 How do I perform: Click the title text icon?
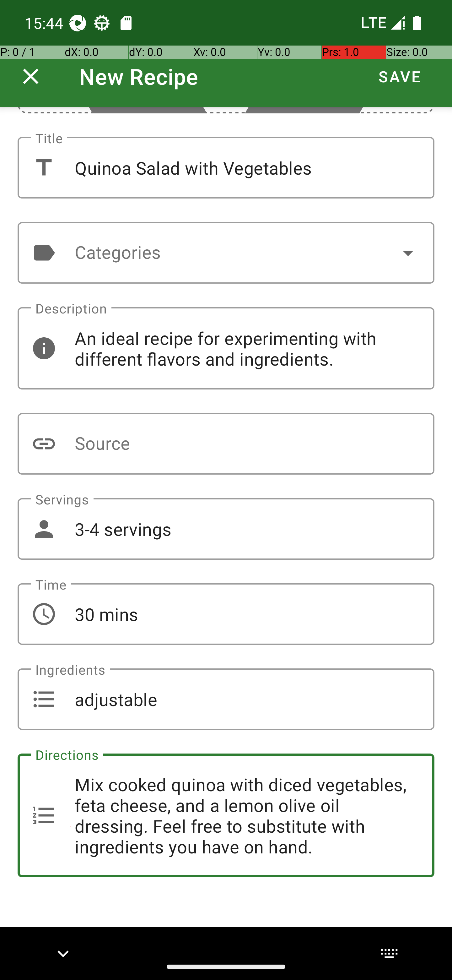pos(44,167)
